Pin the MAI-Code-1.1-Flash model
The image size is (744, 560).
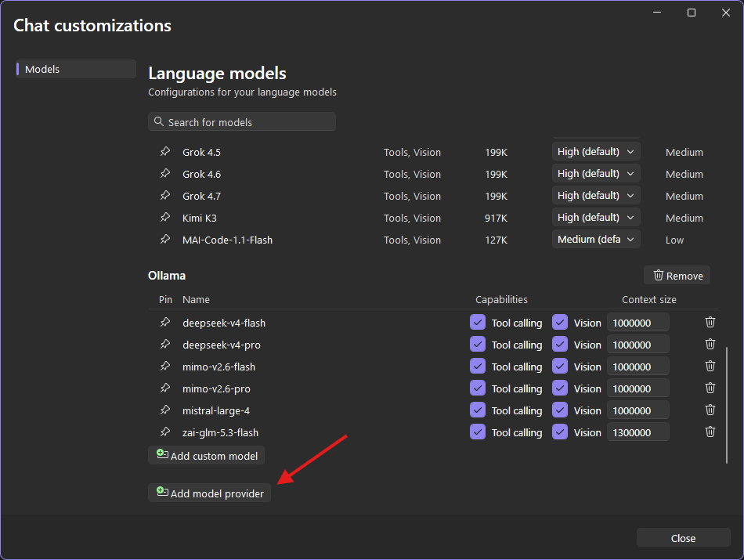coord(165,239)
